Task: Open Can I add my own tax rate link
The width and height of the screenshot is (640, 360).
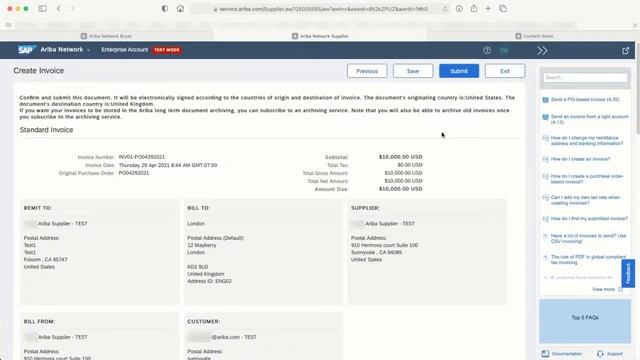Action: coord(585,200)
